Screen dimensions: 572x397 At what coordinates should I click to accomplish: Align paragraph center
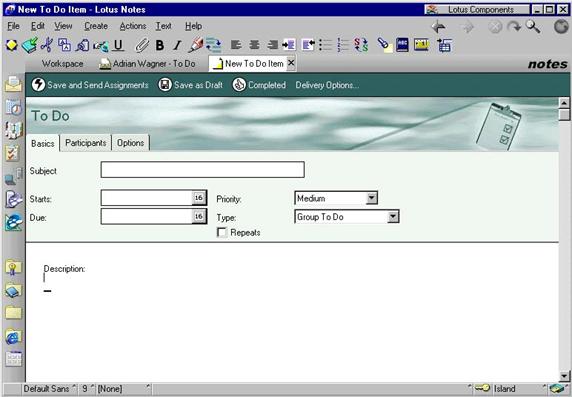click(254, 45)
